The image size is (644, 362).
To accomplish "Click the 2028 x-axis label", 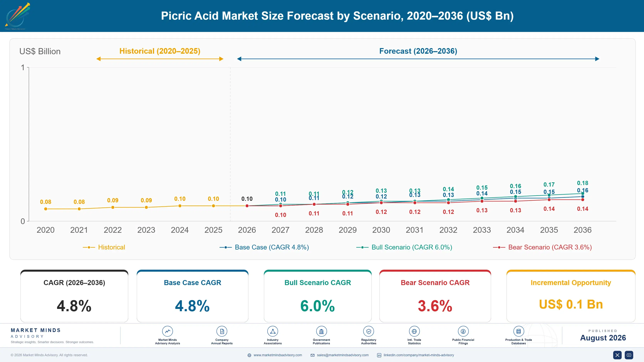I will pyautogui.click(x=314, y=230).
